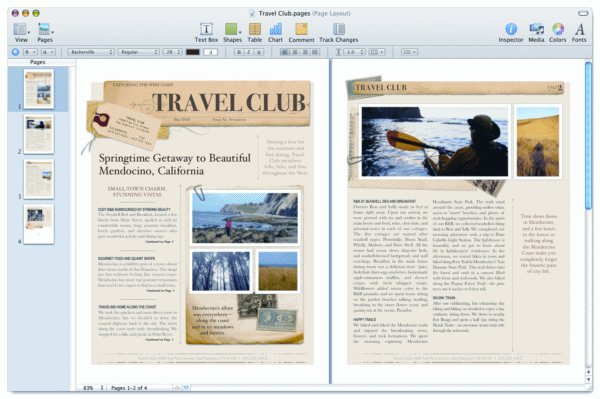
Task: Open the Shapes toolbar menu
Action: pyautogui.click(x=232, y=32)
